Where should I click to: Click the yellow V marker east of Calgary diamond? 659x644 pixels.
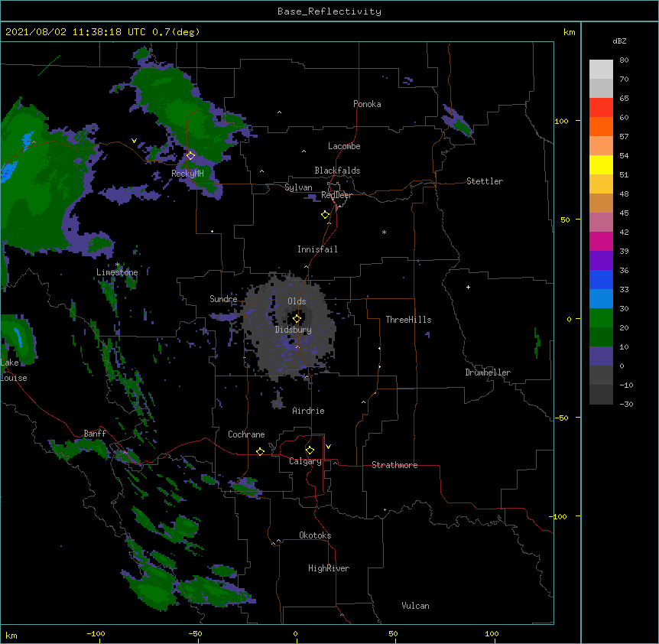[328, 447]
